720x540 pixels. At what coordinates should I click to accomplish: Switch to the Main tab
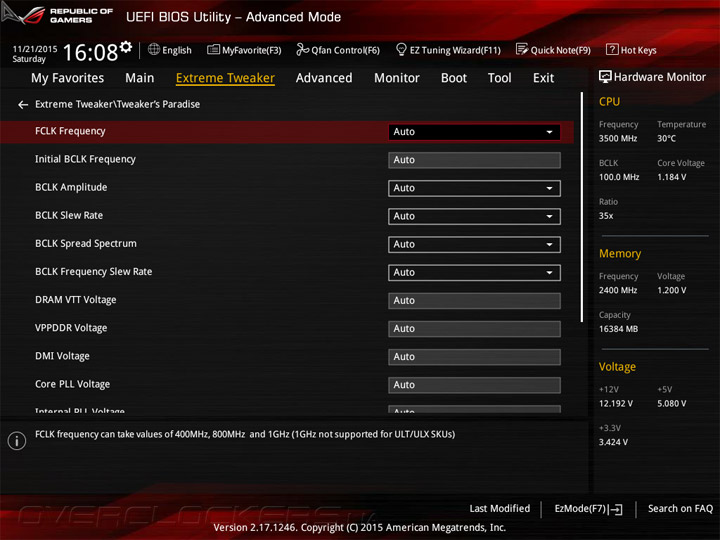[x=140, y=78]
